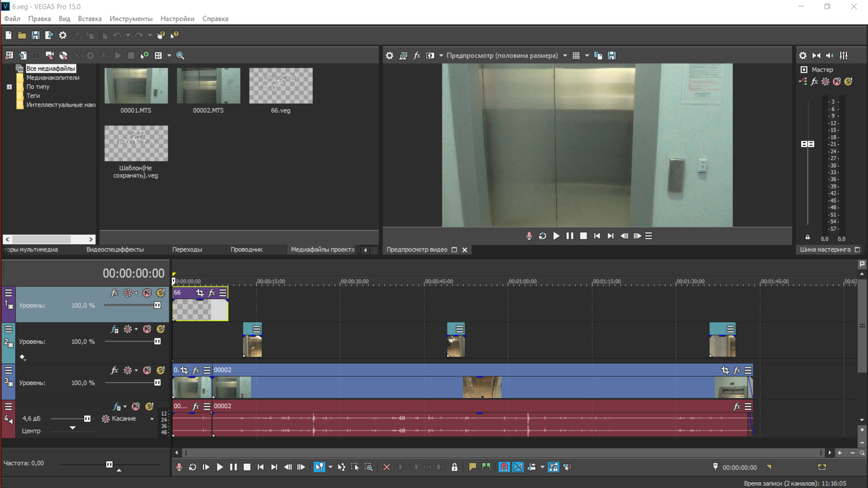Switch to Видеоспецэффекты tab
868x488 pixels.
click(115, 250)
